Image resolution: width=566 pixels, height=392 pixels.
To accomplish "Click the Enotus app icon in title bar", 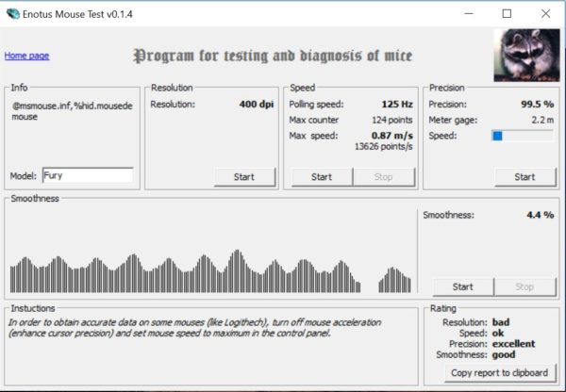I will pyautogui.click(x=12, y=13).
